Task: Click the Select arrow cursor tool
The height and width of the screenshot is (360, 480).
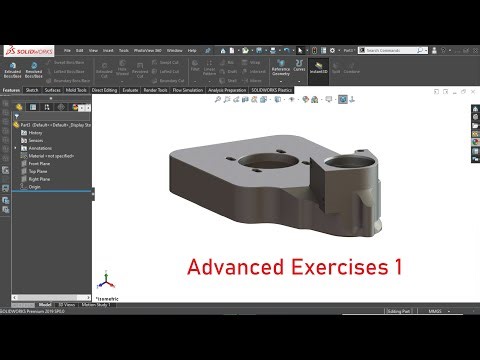Action: (x=300, y=51)
